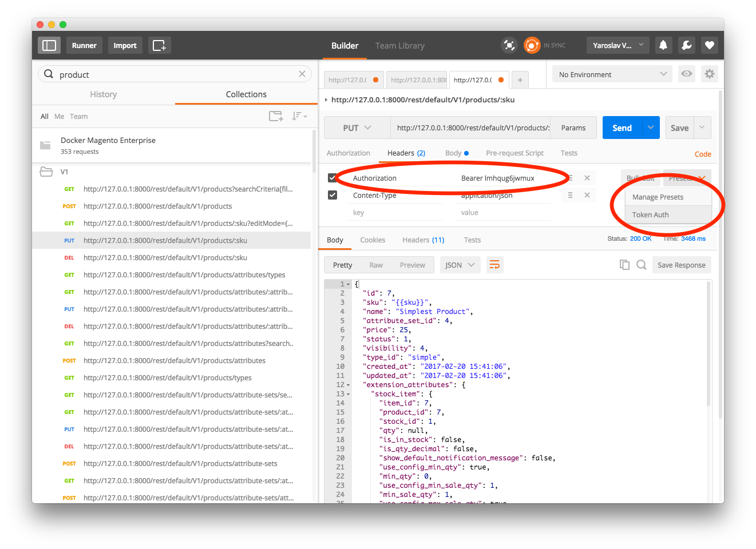The height and width of the screenshot is (549, 756).
Task: Click the Send button
Action: tap(622, 128)
